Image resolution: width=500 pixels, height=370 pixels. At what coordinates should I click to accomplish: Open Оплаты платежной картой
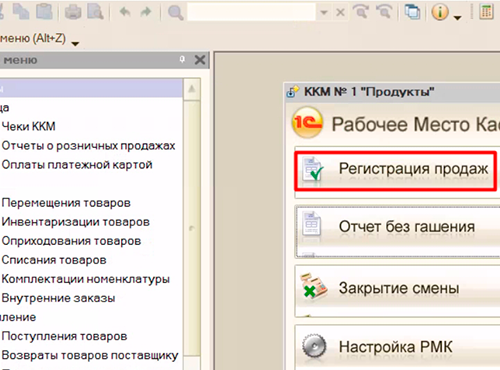(77, 165)
